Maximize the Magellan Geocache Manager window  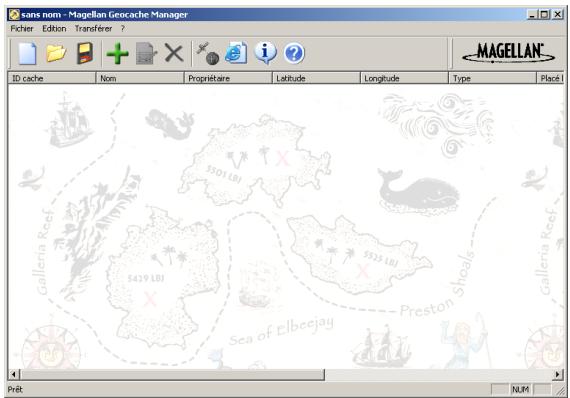pos(544,15)
